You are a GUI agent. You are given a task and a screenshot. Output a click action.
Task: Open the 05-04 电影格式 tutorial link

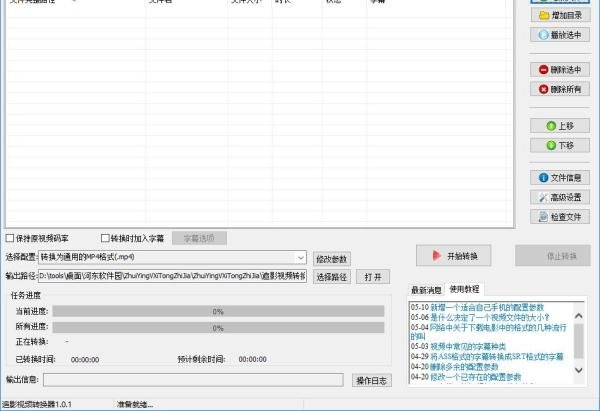click(488, 332)
